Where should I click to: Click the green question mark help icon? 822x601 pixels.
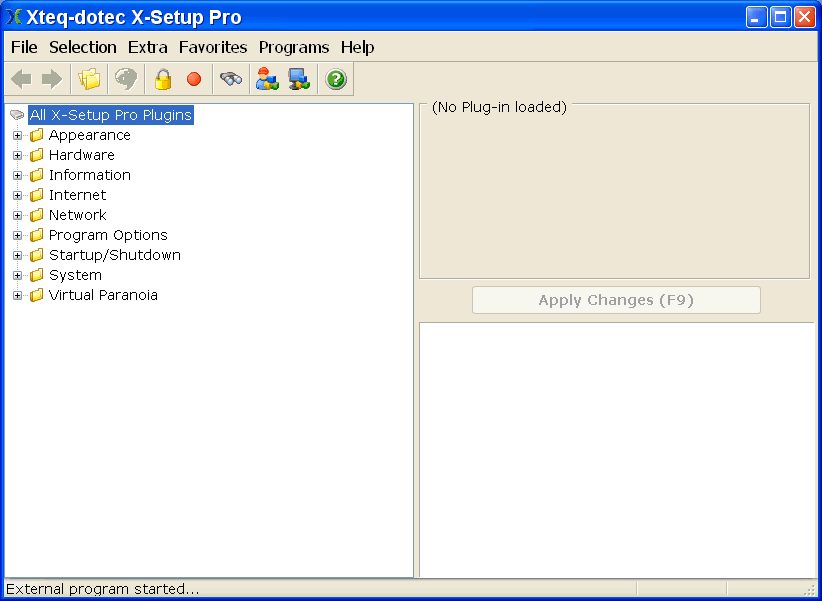pyautogui.click(x=336, y=79)
